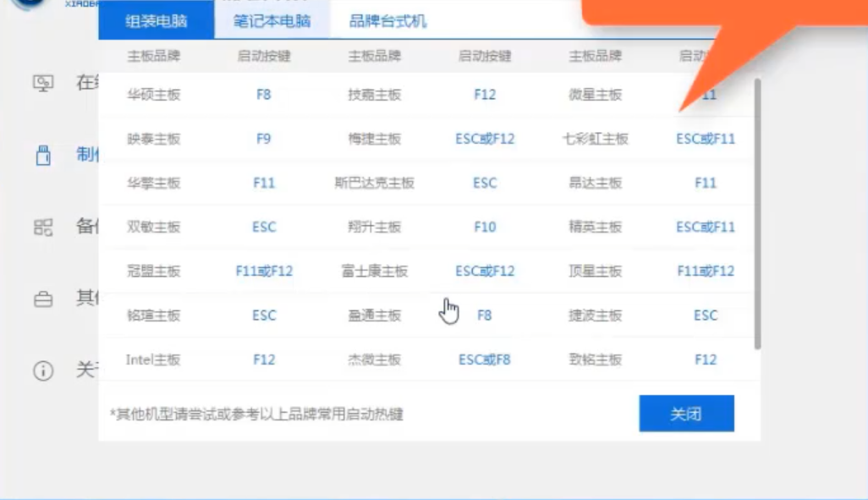Click F9 hotkey for 映泰主板
This screenshot has width=868, height=500.
coord(264,139)
